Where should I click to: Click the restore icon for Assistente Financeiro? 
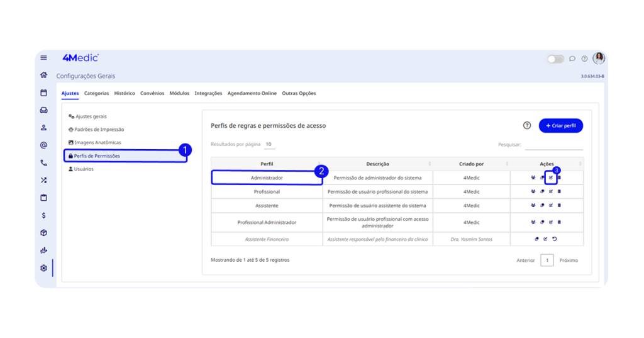pos(555,239)
